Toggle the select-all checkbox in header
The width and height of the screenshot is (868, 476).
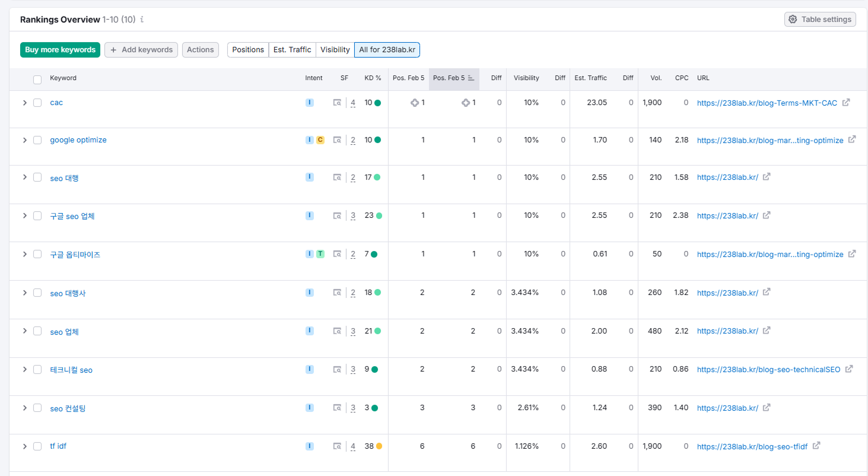pyautogui.click(x=37, y=80)
